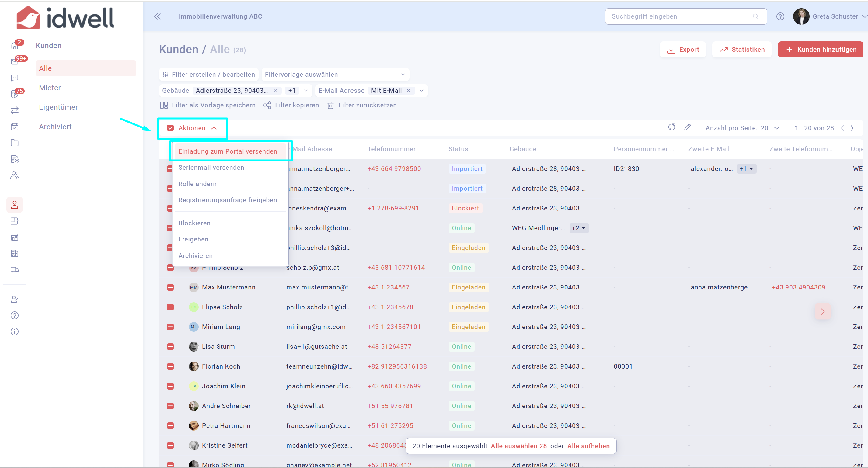Open the Archiviert sidebar category
The image size is (868, 468).
(55, 127)
